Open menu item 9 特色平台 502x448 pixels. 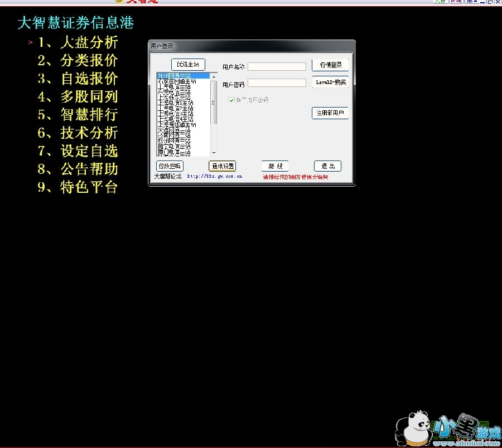tap(78, 187)
